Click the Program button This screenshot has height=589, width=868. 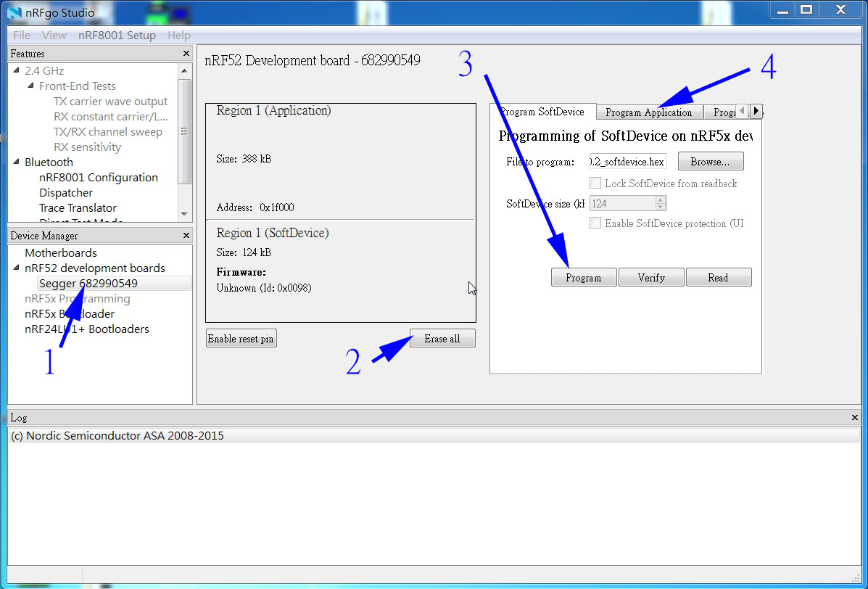[x=584, y=278]
